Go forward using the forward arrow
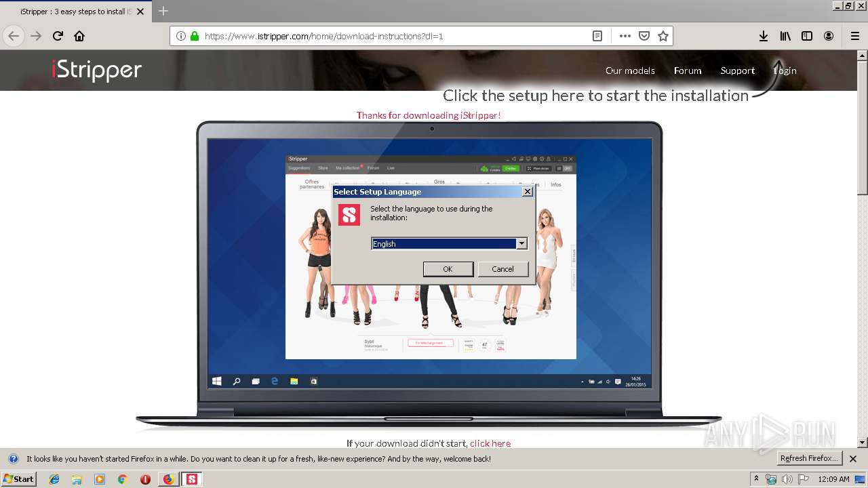This screenshot has width=868, height=488. 36,36
